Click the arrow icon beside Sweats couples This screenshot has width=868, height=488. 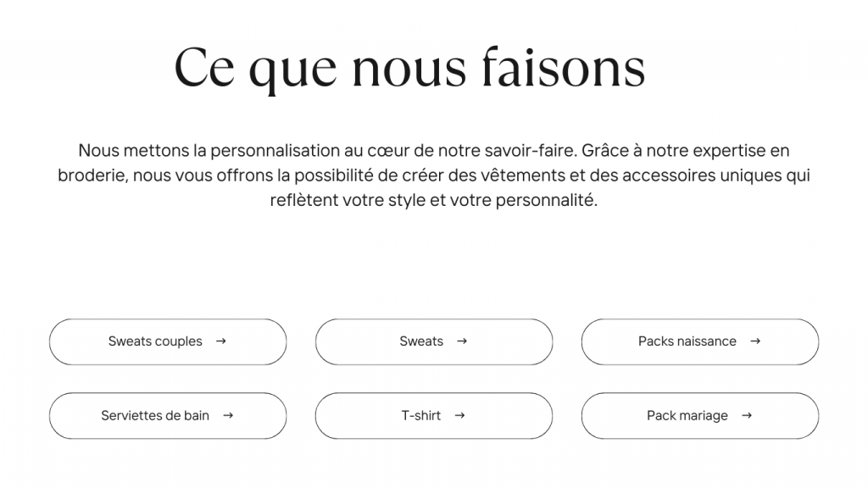[221, 341]
